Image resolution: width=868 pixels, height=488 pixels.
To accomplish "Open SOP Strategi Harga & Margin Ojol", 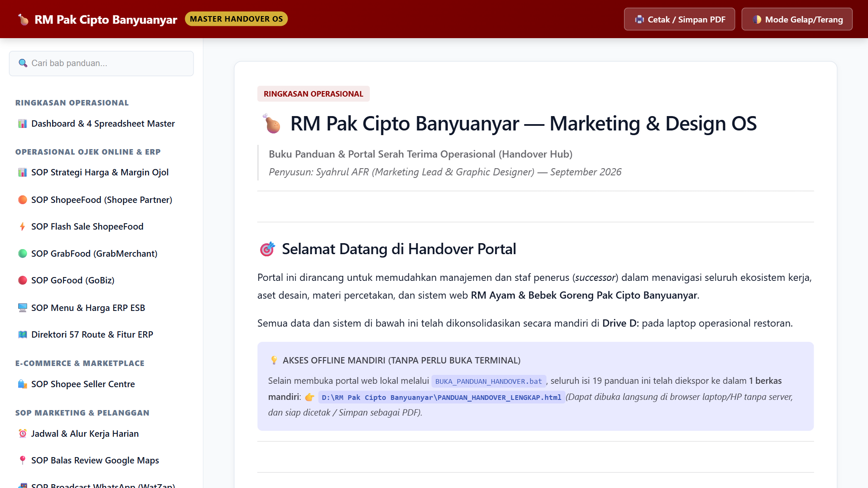I will (101, 172).
